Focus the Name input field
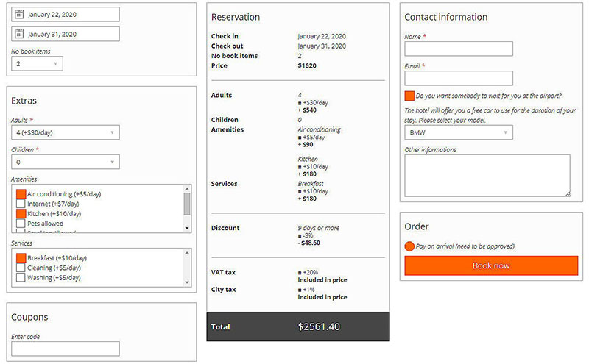 pos(459,49)
